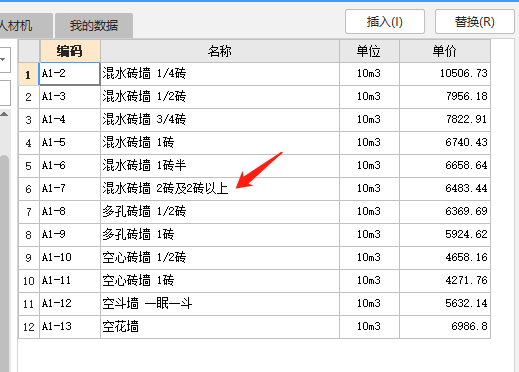The height and width of the screenshot is (372, 519).
Task: Select code cell A1-3
Action: click(70, 97)
